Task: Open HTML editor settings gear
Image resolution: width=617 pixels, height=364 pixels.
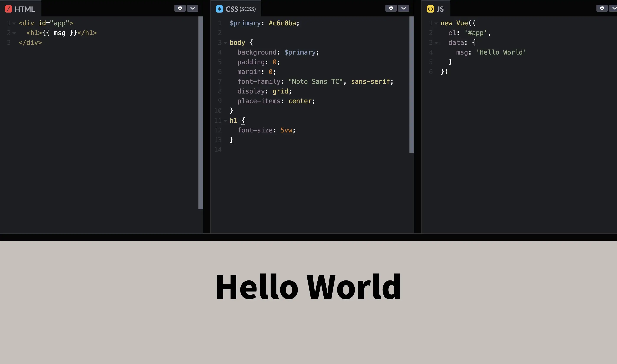Action: pyautogui.click(x=180, y=8)
